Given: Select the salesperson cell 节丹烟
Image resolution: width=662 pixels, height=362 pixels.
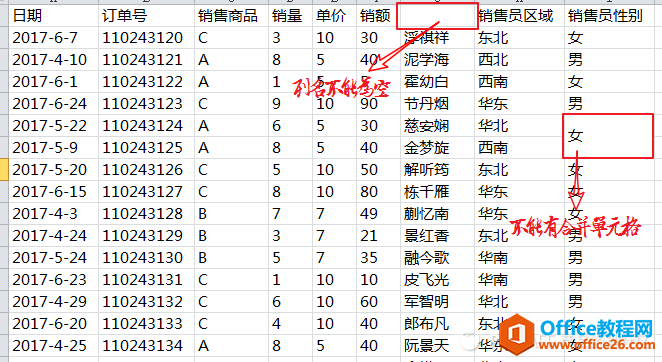Looking at the screenshot, I should pyautogui.click(x=437, y=104).
